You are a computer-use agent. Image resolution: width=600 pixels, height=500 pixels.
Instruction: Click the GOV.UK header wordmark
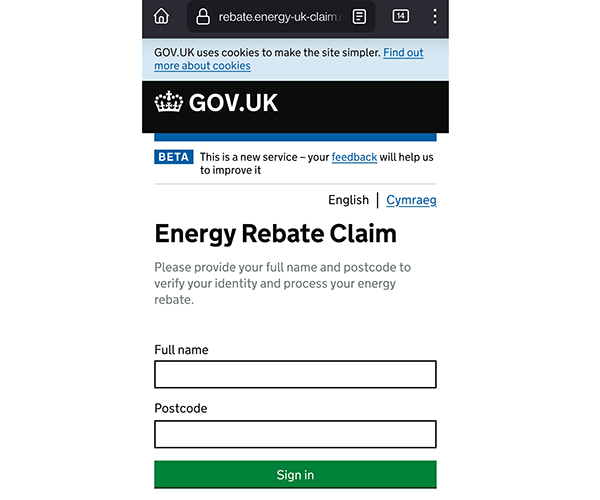(x=233, y=103)
